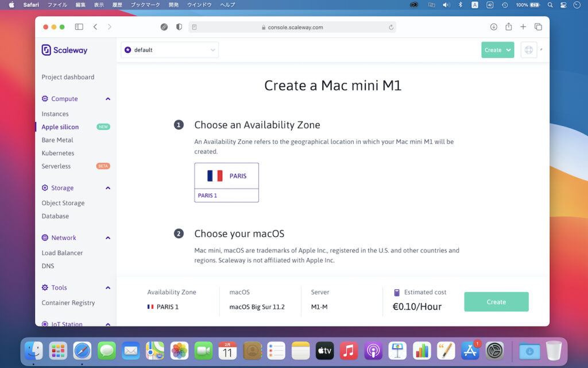Click the console.scaleway.com address bar
The image size is (588, 368).
pyautogui.click(x=293, y=26)
